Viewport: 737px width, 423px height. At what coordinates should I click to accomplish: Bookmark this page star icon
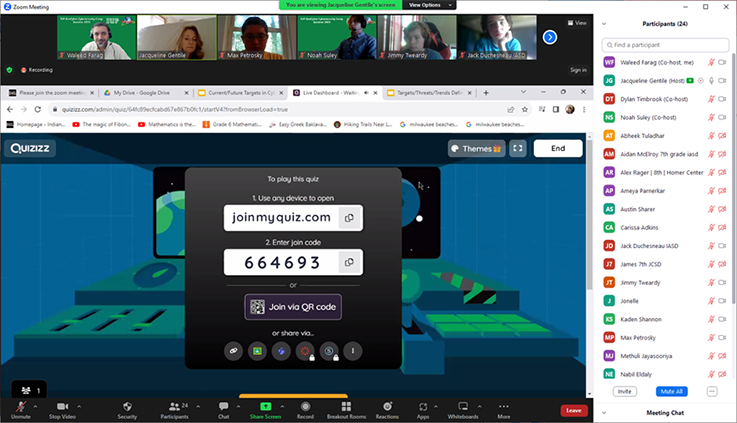(525, 110)
